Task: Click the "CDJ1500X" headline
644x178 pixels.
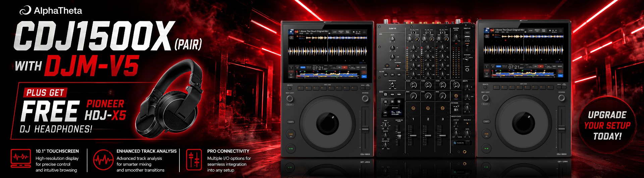Action: [94, 36]
